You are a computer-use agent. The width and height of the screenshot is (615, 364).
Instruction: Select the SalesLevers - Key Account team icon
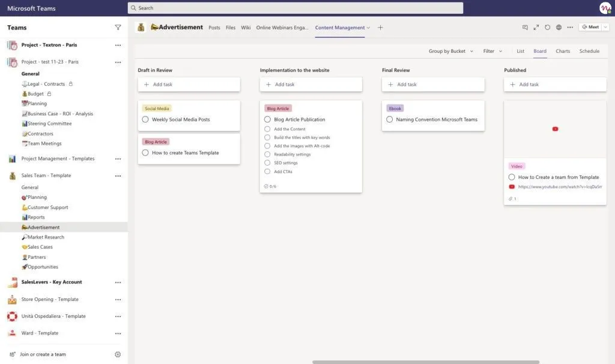(x=12, y=282)
